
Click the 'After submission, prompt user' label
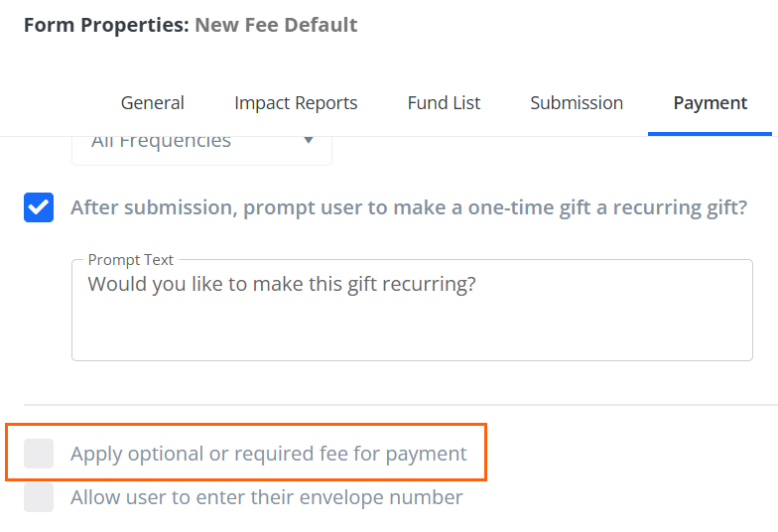[408, 207]
